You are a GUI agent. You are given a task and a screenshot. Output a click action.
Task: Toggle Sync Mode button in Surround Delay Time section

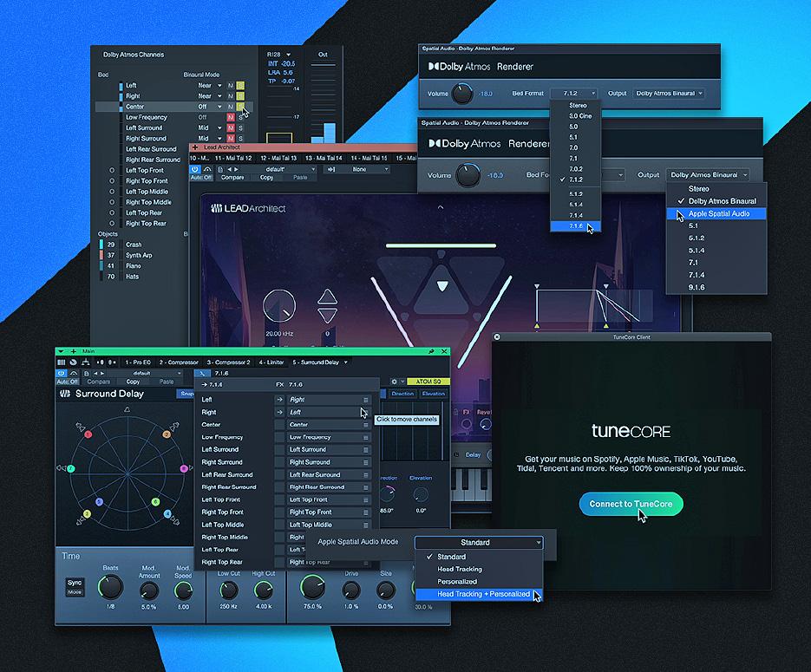pos(75,587)
